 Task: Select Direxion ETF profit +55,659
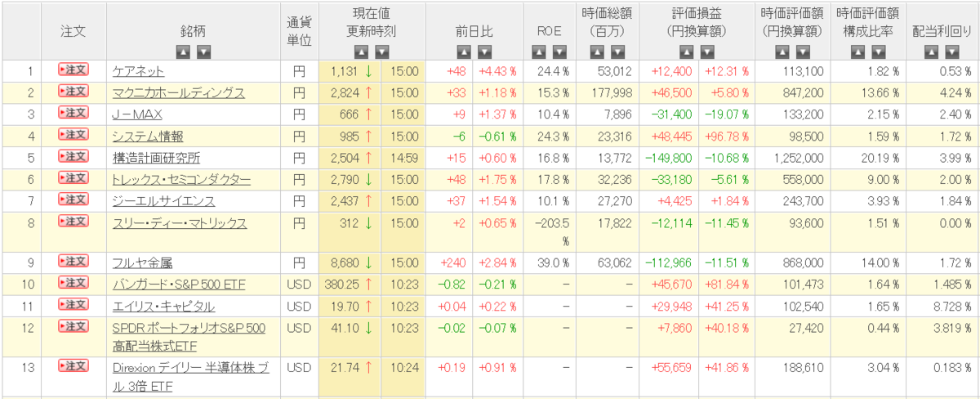tap(674, 369)
